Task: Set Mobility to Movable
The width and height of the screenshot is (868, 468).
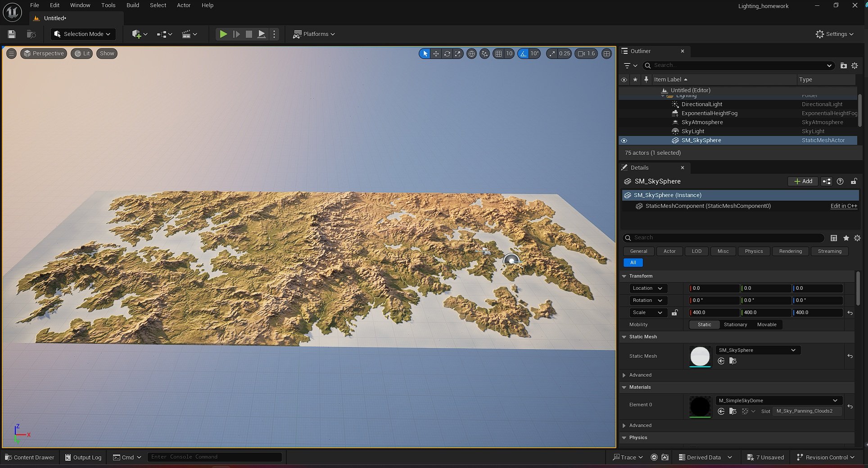Action: pyautogui.click(x=766, y=324)
